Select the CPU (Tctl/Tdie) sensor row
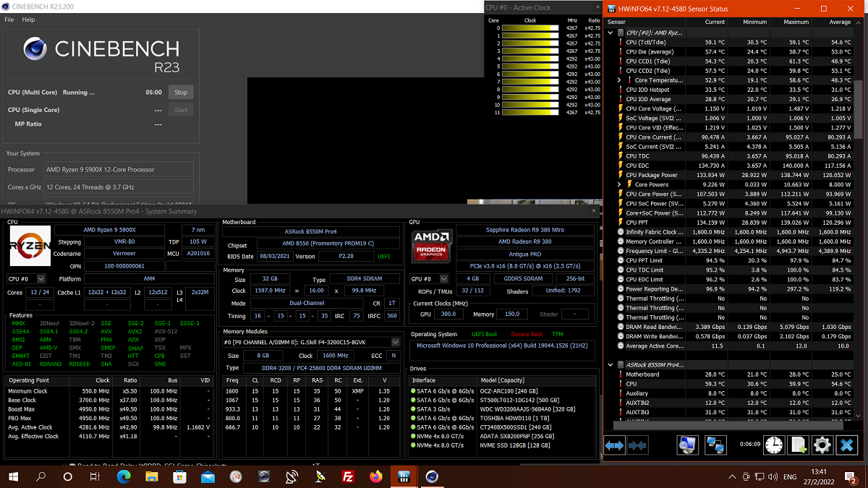 (x=729, y=42)
